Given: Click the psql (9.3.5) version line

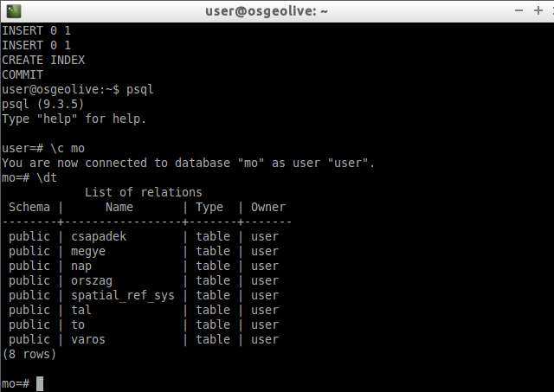Looking at the screenshot, I should tap(42, 104).
